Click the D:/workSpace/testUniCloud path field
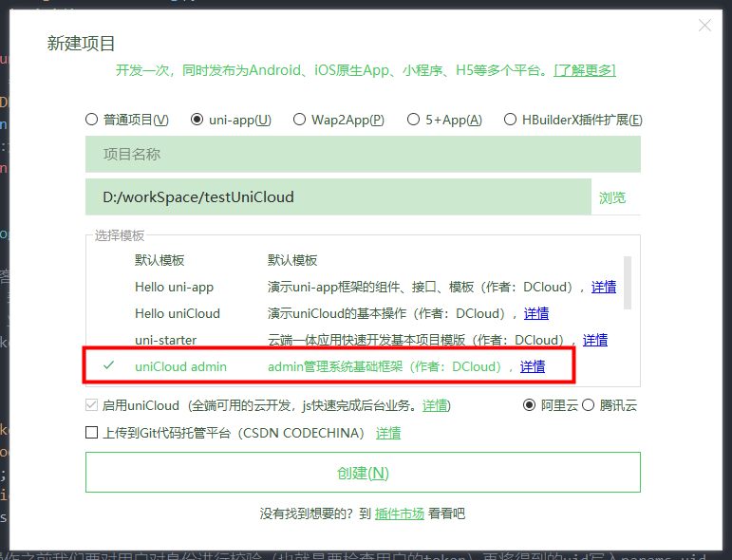This screenshot has height=560, width=732. pos(338,196)
